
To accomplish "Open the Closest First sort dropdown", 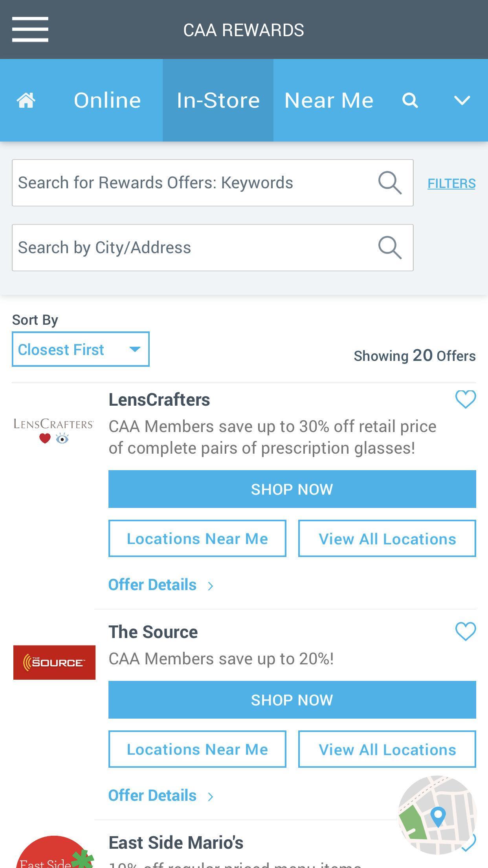I will 81,349.
